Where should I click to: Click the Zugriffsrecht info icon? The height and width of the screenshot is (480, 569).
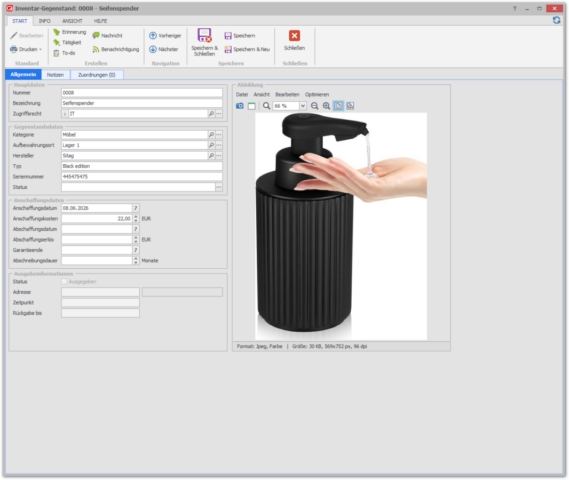click(65, 114)
